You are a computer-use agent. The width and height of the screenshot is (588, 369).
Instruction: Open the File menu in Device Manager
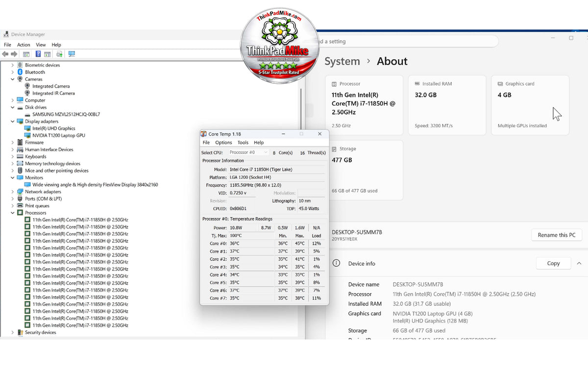[7, 45]
